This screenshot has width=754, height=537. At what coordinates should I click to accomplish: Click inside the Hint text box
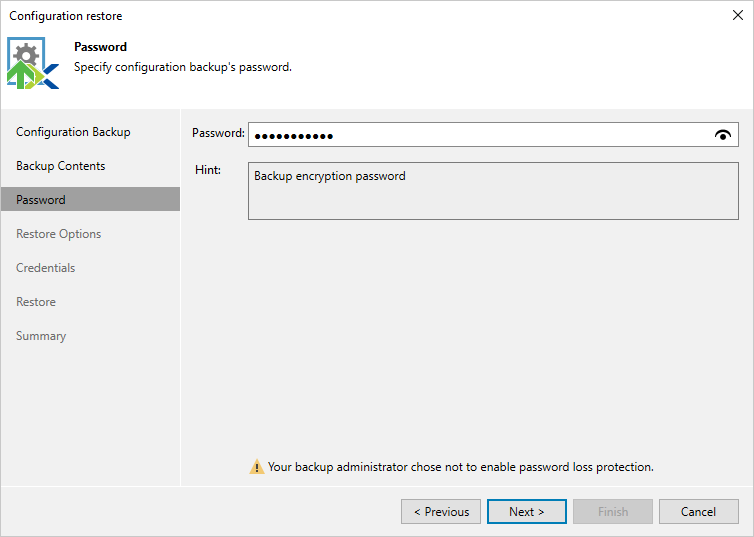493,190
